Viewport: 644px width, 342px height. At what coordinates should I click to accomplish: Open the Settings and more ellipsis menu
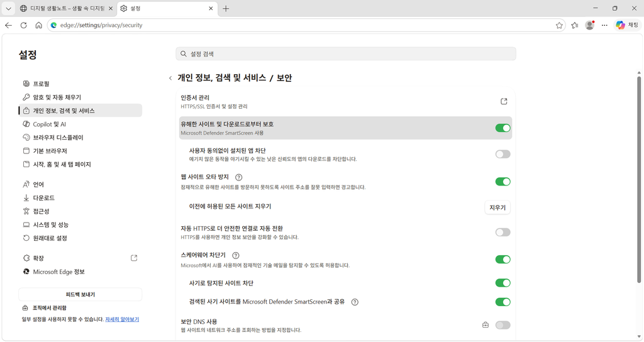point(604,25)
